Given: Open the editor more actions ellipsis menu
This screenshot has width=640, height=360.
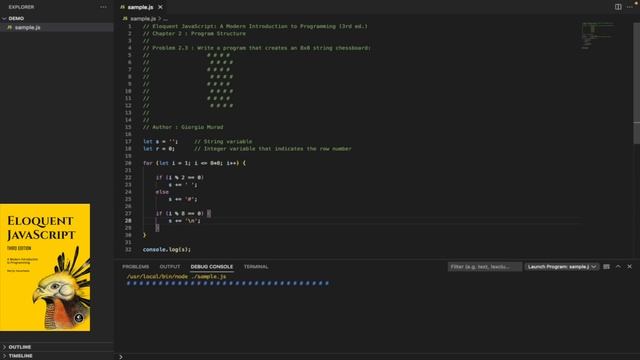Looking at the screenshot, I should tap(630, 7).
